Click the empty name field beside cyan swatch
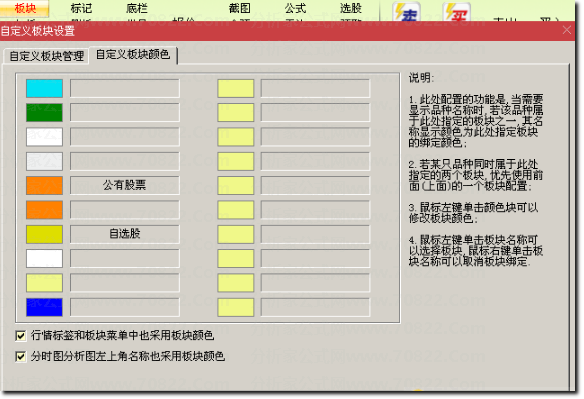The width and height of the screenshot is (584, 399). pos(125,89)
